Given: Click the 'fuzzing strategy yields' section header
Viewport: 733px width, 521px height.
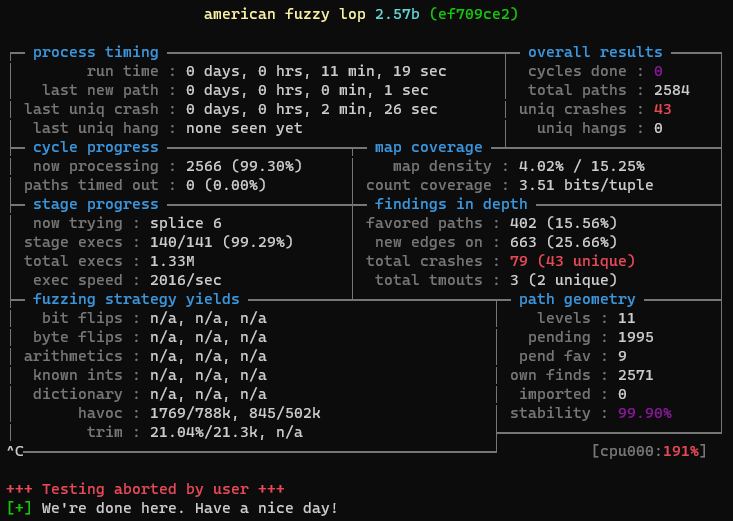Looking at the screenshot, I should 136,299.
